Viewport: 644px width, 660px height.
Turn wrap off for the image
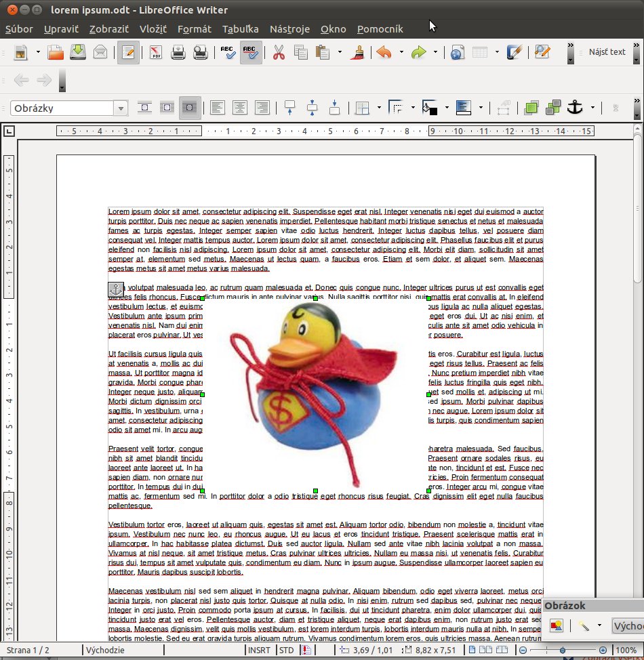pos(144,108)
